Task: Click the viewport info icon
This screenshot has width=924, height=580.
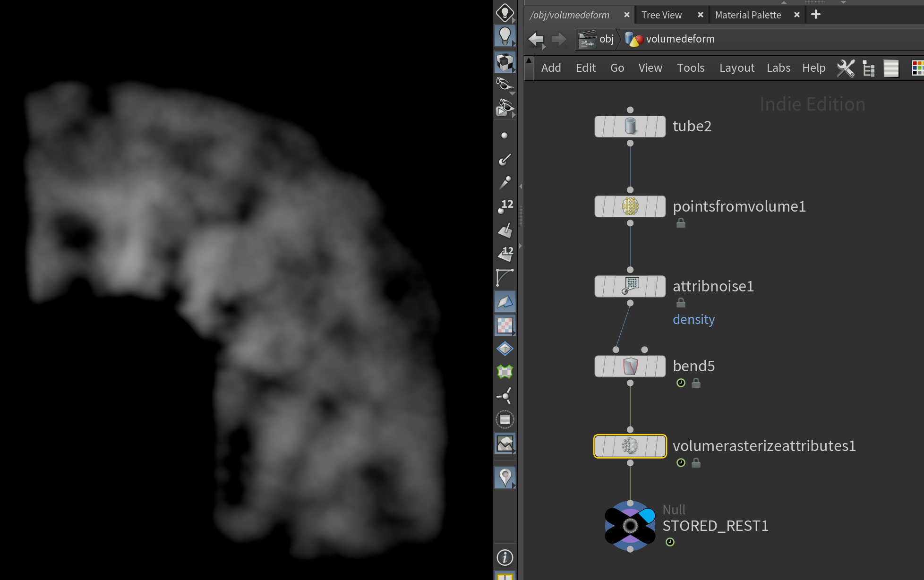Action: pyautogui.click(x=505, y=557)
